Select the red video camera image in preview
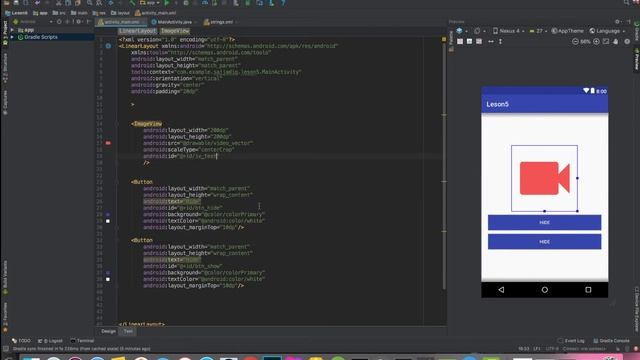The width and height of the screenshot is (640, 360). click(x=544, y=178)
